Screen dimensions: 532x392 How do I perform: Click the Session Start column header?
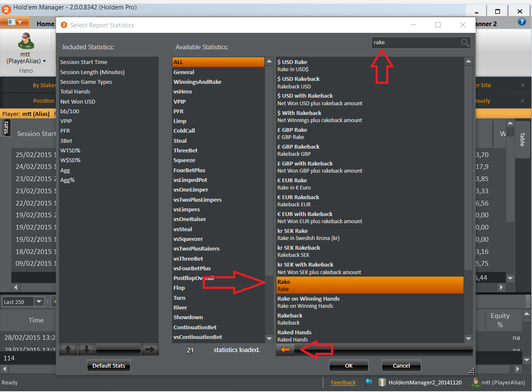36,133
